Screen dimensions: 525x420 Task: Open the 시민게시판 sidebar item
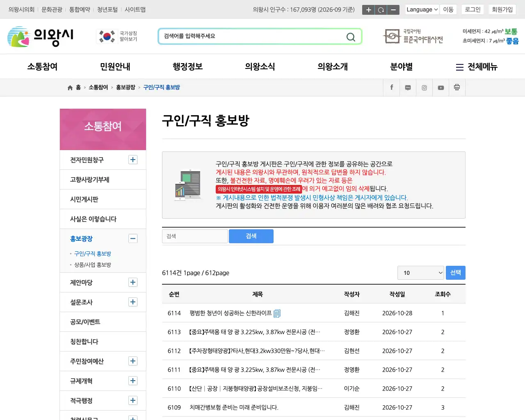[x=103, y=199]
